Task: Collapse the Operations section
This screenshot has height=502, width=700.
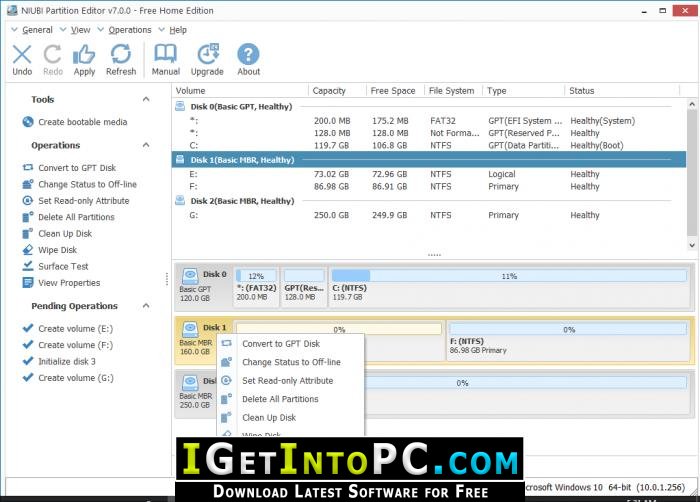Action: 146,145
